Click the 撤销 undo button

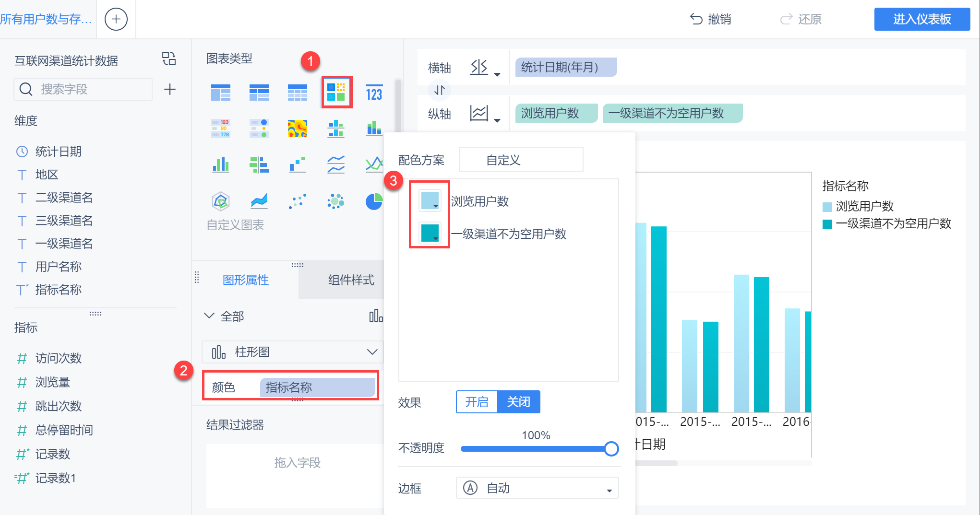coord(711,19)
